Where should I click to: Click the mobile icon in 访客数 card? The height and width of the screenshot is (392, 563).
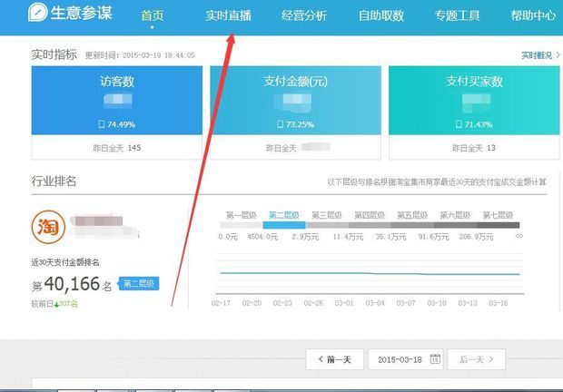pos(102,123)
